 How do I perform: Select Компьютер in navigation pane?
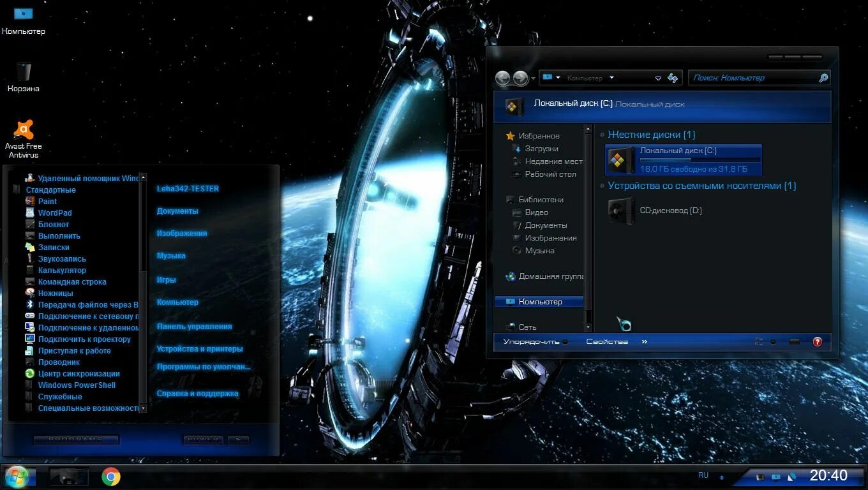click(x=539, y=302)
